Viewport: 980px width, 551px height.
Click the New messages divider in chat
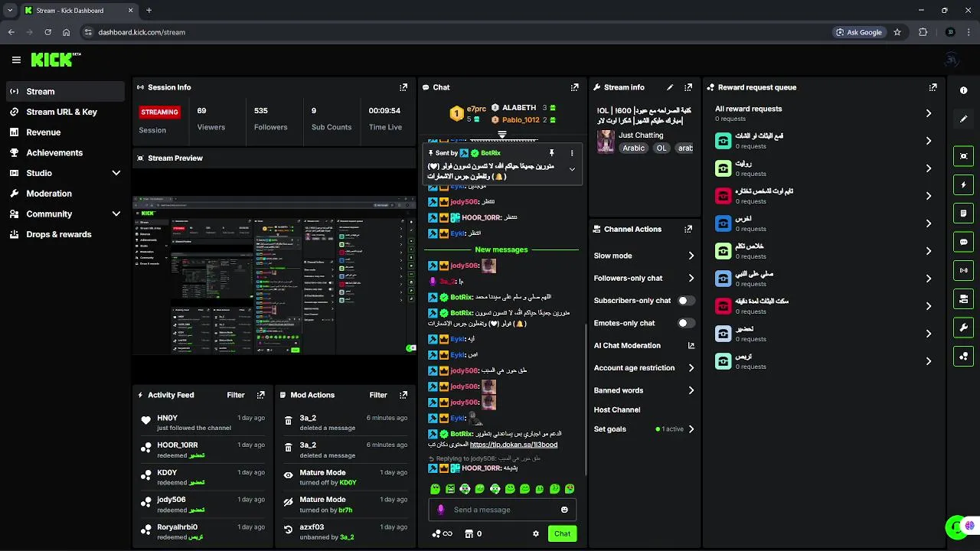(501, 249)
